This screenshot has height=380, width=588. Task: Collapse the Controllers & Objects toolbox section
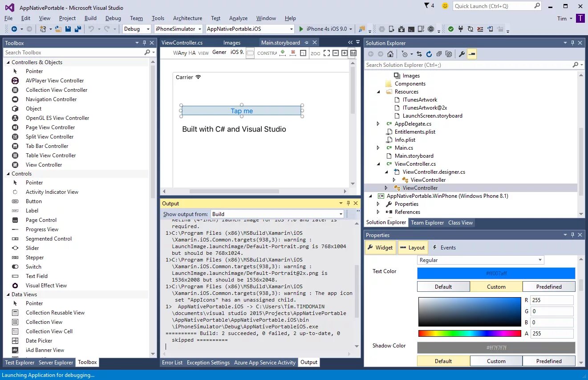pyautogui.click(x=8, y=62)
